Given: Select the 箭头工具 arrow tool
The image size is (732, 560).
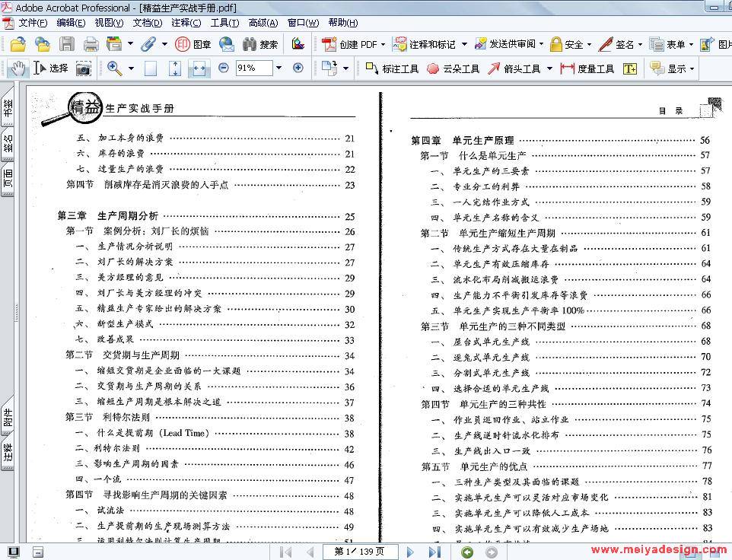Looking at the screenshot, I should [x=514, y=68].
